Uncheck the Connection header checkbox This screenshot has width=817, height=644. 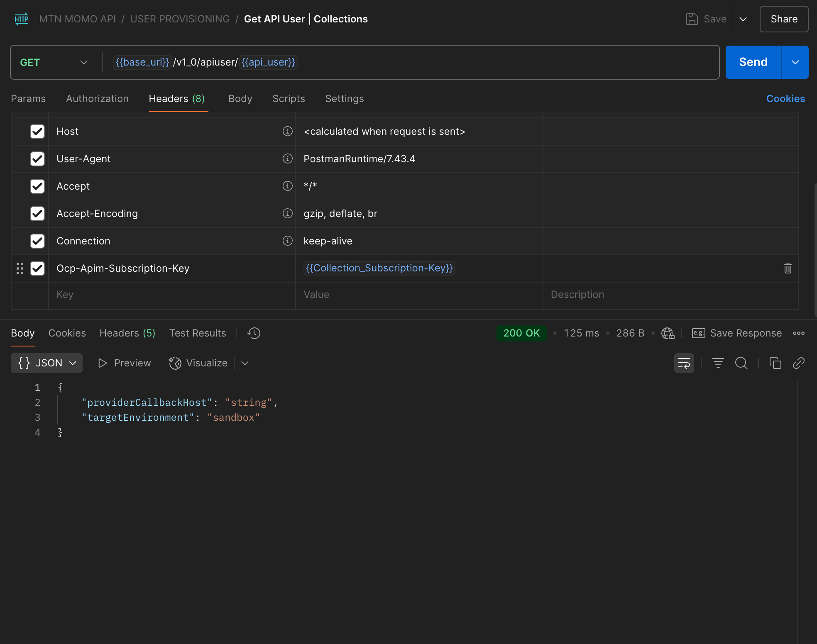pyautogui.click(x=37, y=241)
